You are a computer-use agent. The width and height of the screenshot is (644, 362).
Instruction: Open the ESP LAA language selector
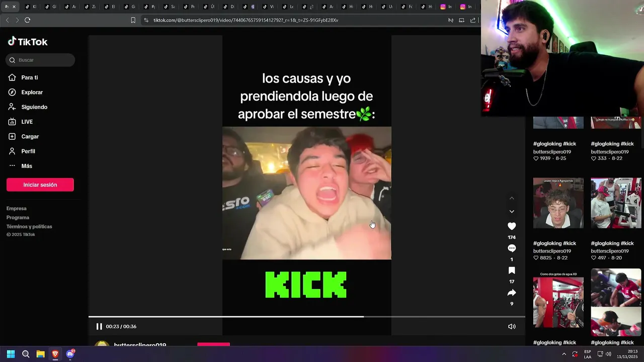[588, 354]
